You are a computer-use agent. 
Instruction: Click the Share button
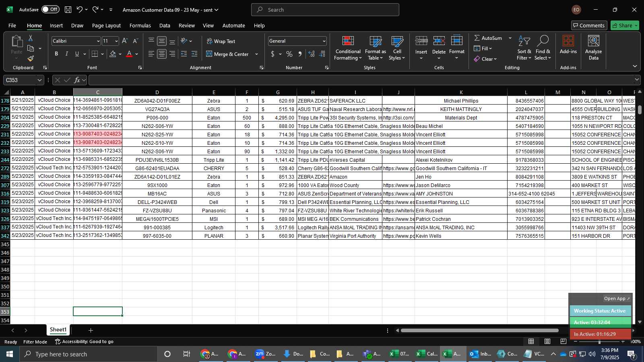pyautogui.click(x=625, y=25)
